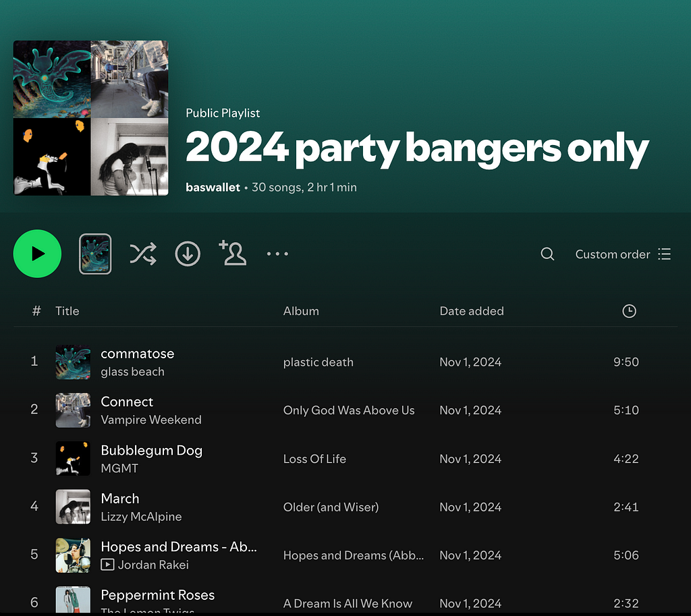691x616 pixels.
Task: Download the playlist for offline listening
Action: click(188, 254)
